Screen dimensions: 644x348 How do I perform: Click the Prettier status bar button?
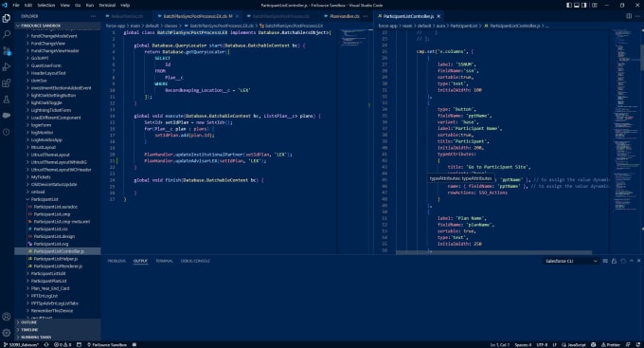coord(611,345)
